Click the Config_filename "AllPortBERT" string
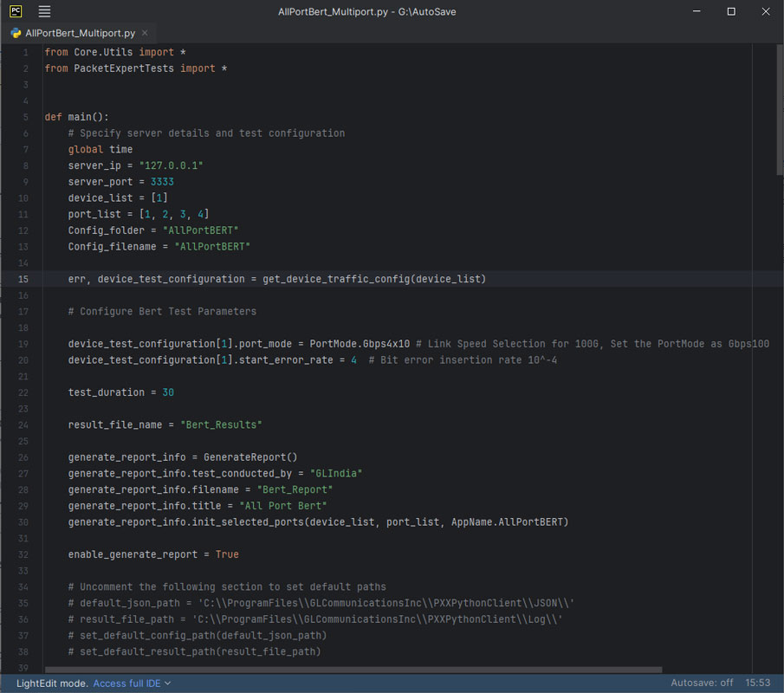This screenshot has height=693, width=784. pyautogui.click(x=212, y=247)
